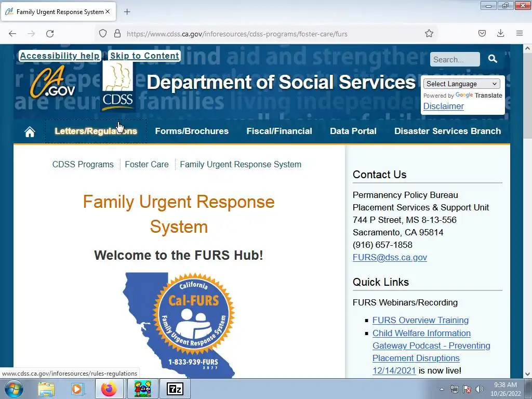532x399 pixels.
Task: Click the CDSS logo
Action: [118, 86]
